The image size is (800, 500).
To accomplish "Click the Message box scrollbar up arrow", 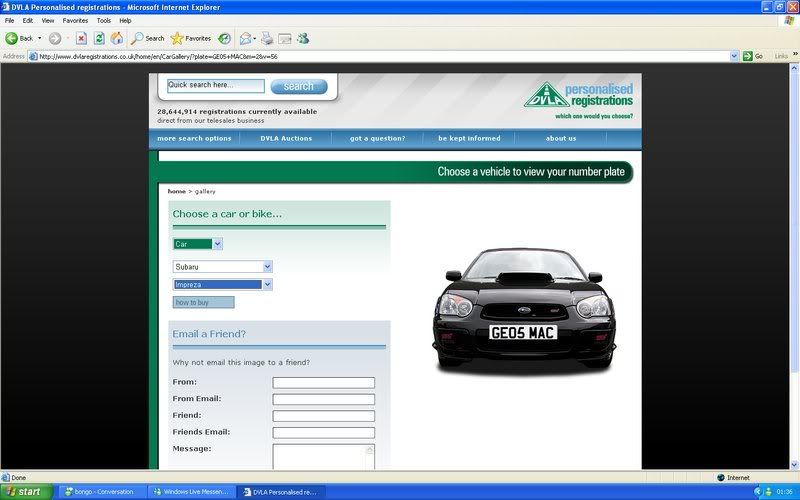I will (370, 449).
